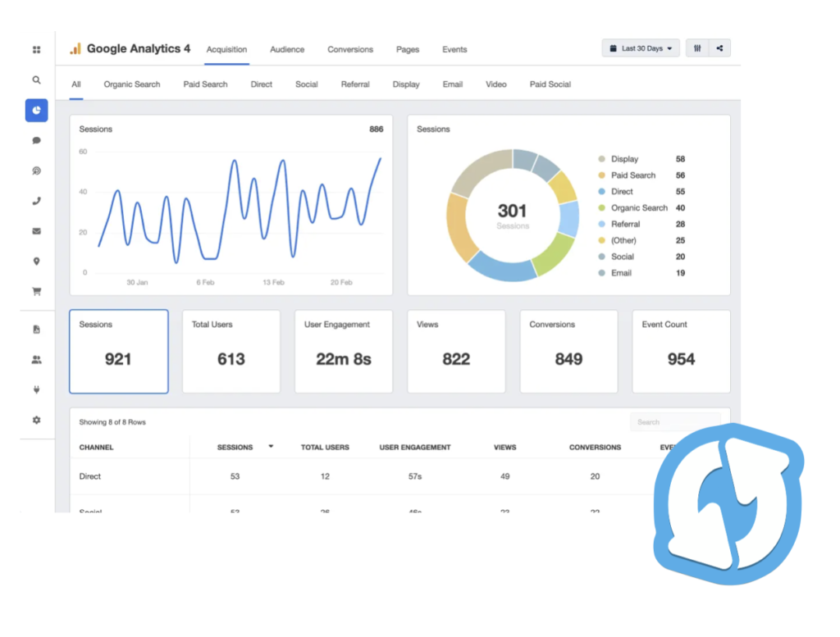Click the Display legend color dot
Screen dimensions: 840x637
point(601,159)
